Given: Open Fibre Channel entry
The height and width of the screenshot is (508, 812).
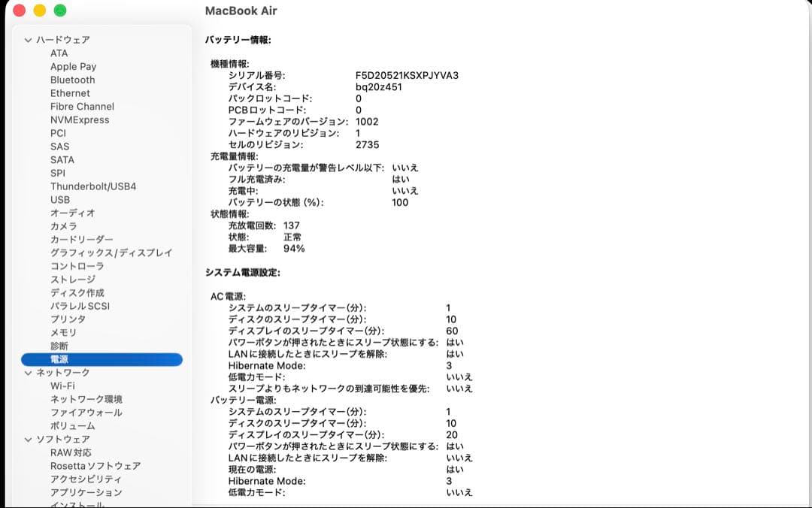Looking at the screenshot, I should click(x=82, y=107).
